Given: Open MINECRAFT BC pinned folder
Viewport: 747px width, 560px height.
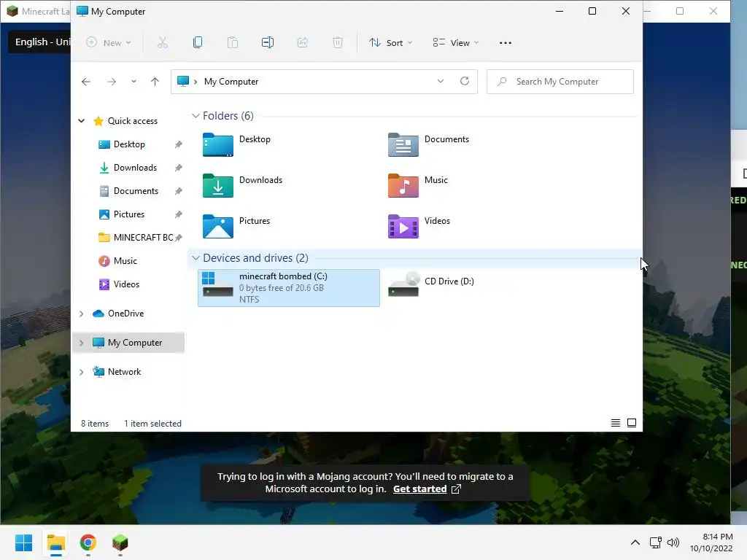Looking at the screenshot, I should point(143,238).
